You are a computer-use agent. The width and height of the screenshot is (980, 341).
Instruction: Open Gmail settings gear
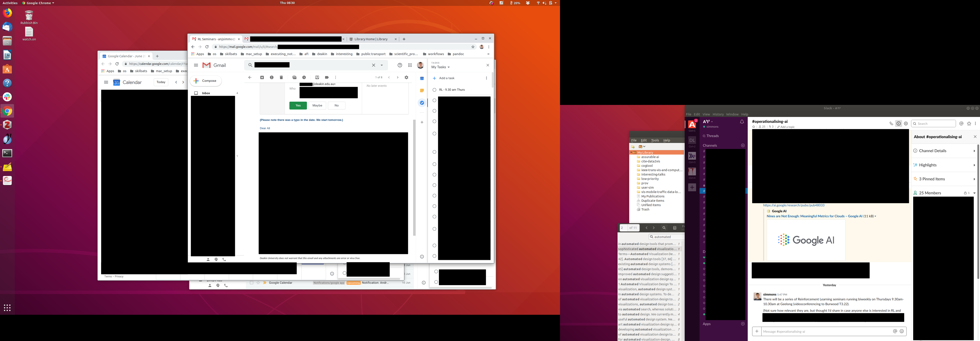(406, 78)
